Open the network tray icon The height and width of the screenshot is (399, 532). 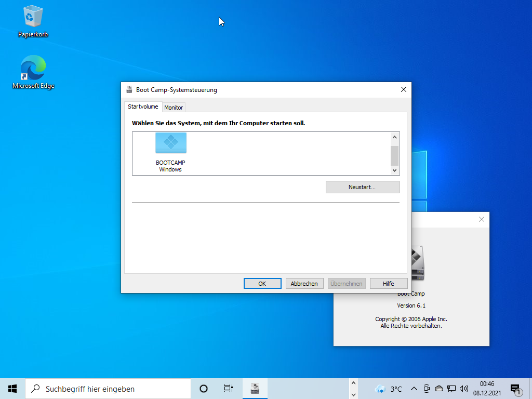click(451, 389)
